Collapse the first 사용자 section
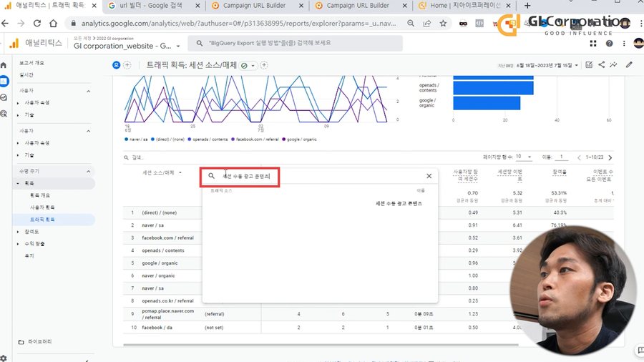 pos(88,91)
